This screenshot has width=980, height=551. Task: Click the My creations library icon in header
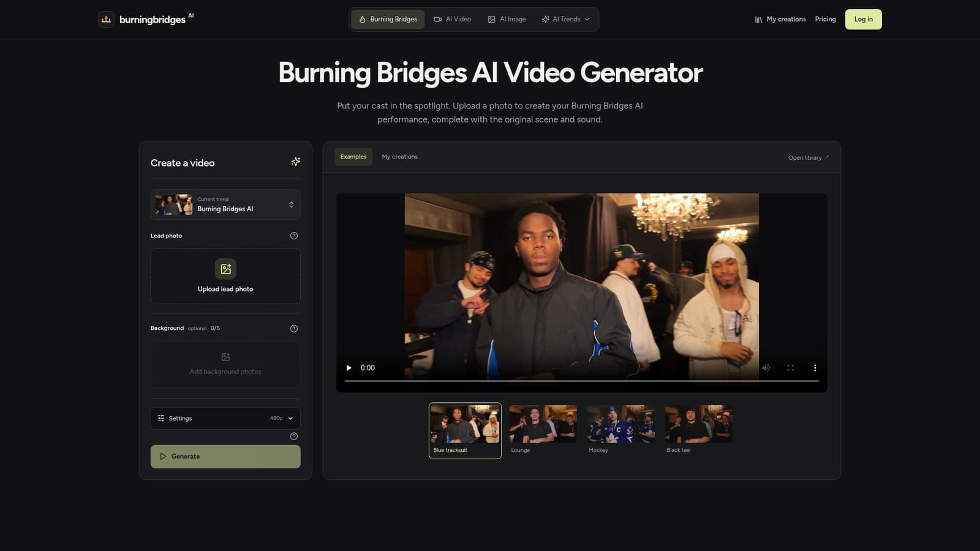pyautogui.click(x=758, y=20)
